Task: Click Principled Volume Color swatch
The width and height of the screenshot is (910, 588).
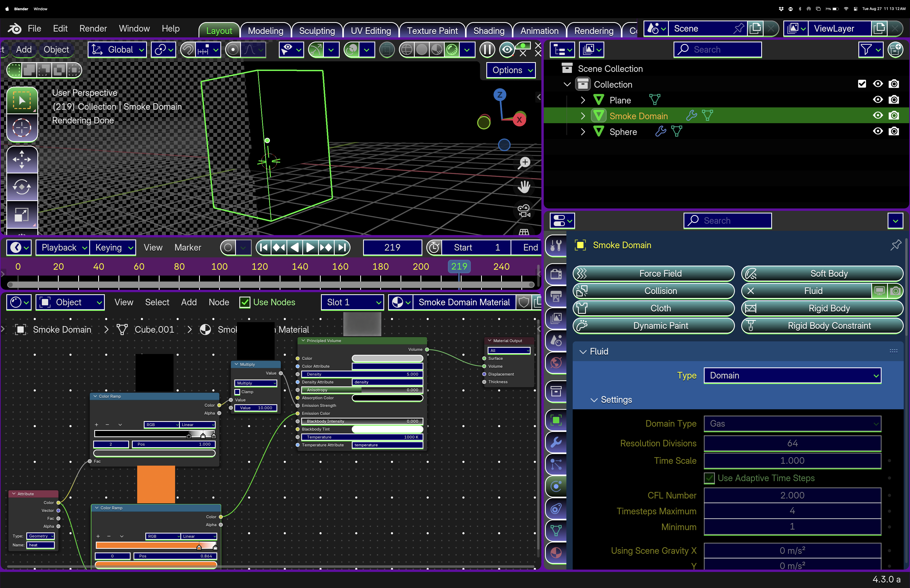Action: point(387,358)
